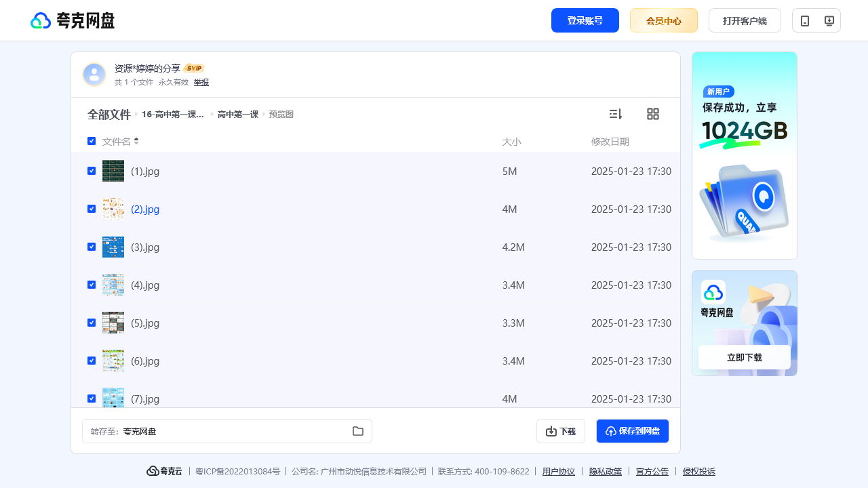This screenshot has height=488, width=868.
Task: Uncheck the (5).jpg checkbox
Action: pos(92,323)
